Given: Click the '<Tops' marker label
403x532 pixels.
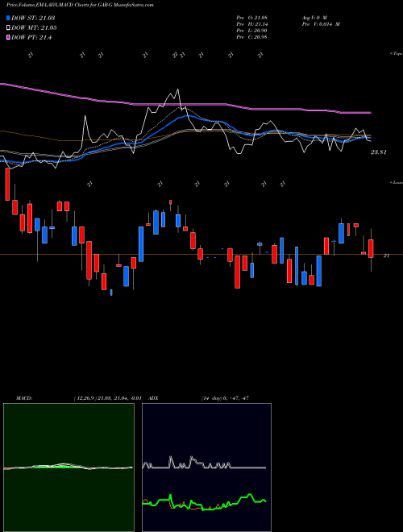Looking at the screenshot, I should 396,54.
